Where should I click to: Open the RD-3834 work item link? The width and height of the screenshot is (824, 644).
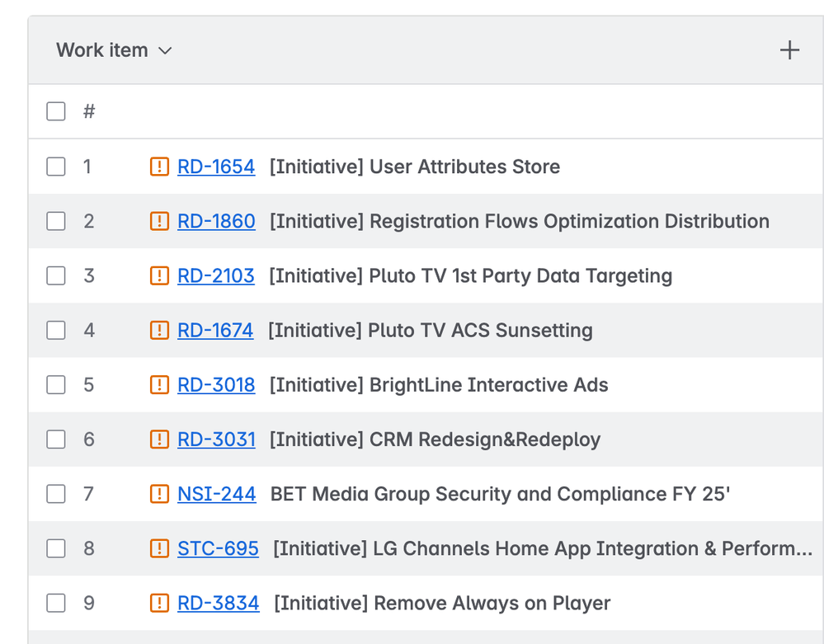(217, 603)
